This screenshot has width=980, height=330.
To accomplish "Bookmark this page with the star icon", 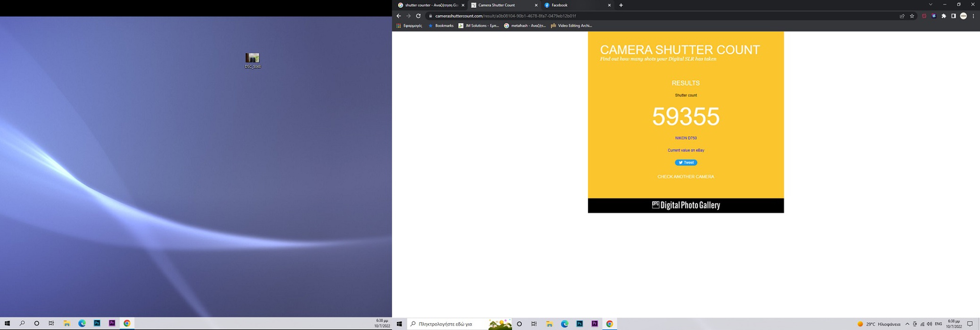I will pyautogui.click(x=912, y=16).
